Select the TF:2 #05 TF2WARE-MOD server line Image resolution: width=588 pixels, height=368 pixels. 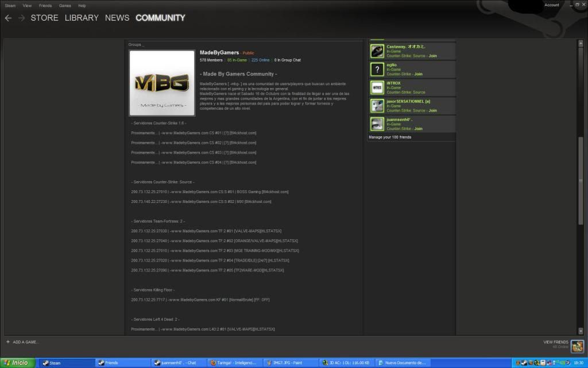[x=207, y=270]
